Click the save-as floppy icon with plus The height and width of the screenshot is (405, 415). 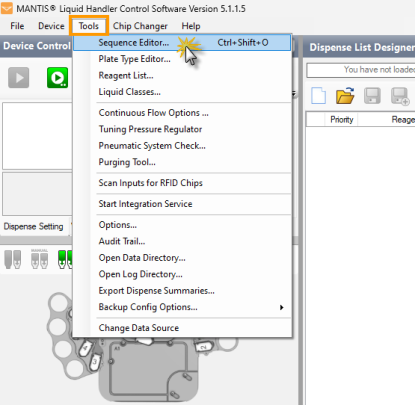400,97
